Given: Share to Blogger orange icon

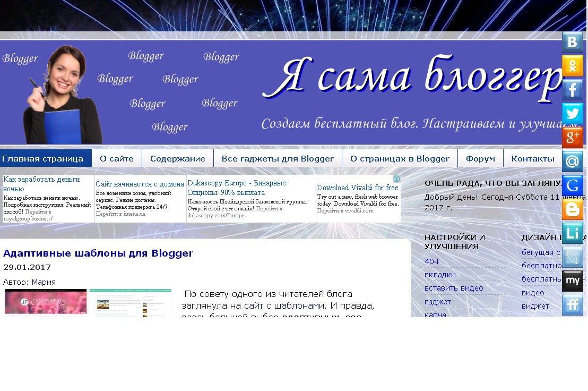Looking at the screenshot, I should coord(572,209).
